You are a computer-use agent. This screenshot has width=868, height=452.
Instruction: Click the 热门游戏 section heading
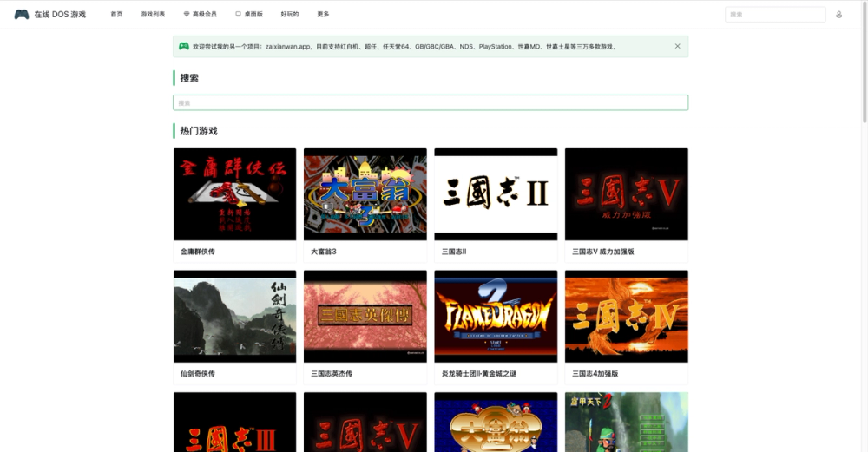[199, 131]
